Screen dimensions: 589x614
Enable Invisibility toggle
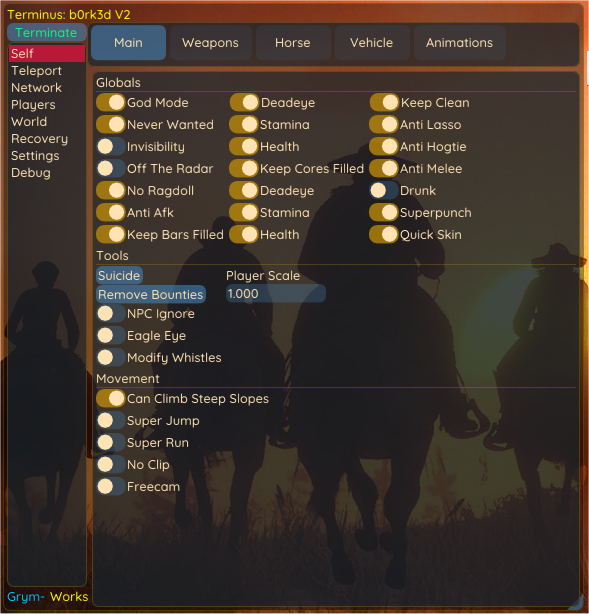[111, 146]
